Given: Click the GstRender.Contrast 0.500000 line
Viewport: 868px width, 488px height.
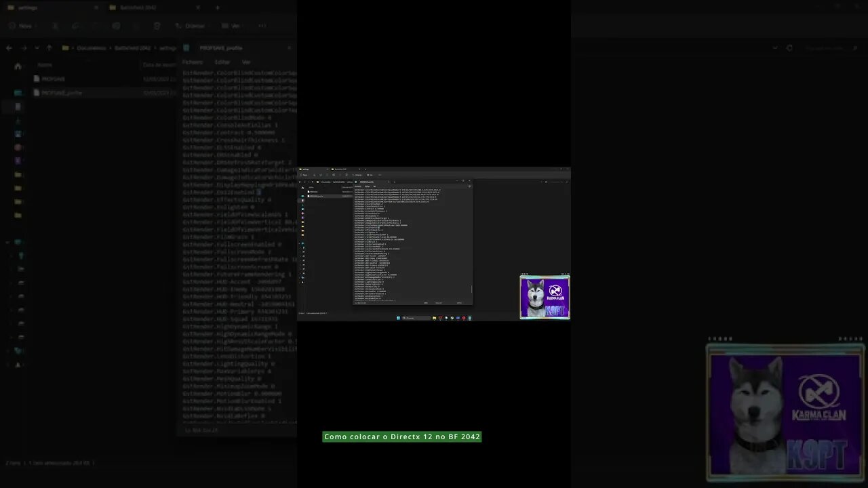Looking at the screenshot, I should (229, 133).
